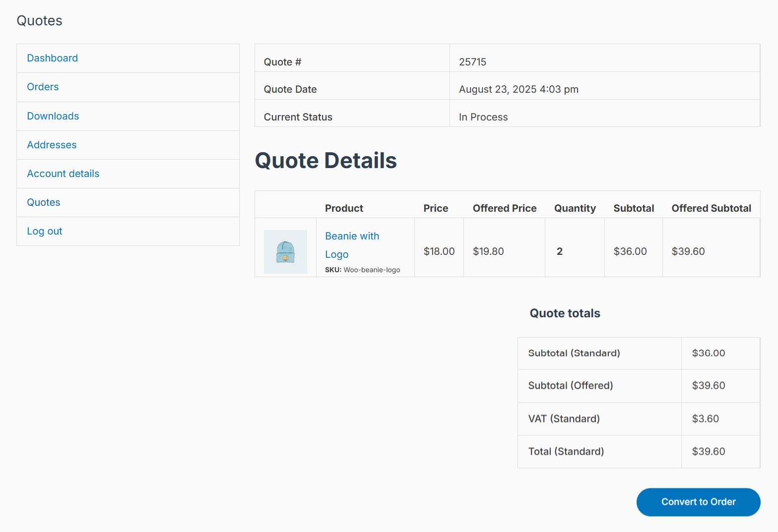Click the VAT (Standard) amount $3.60
This screenshot has height=532, width=778.
pos(706,418)
